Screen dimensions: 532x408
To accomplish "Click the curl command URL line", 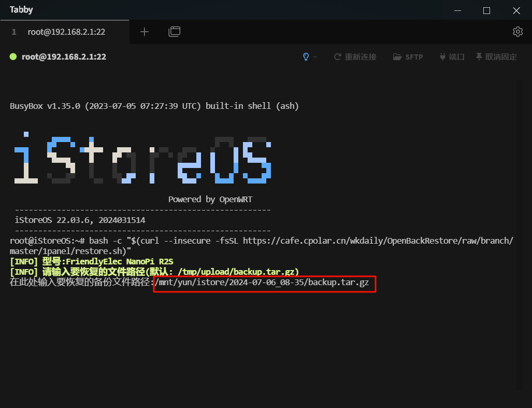I will pos(261,246).
